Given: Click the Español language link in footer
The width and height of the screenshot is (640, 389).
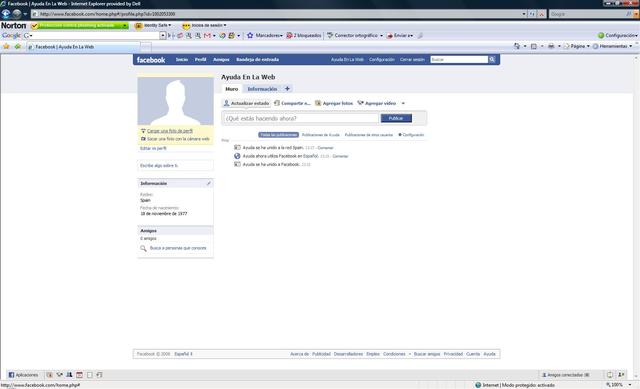Looking at the screenshot, I should coord(182,354).
